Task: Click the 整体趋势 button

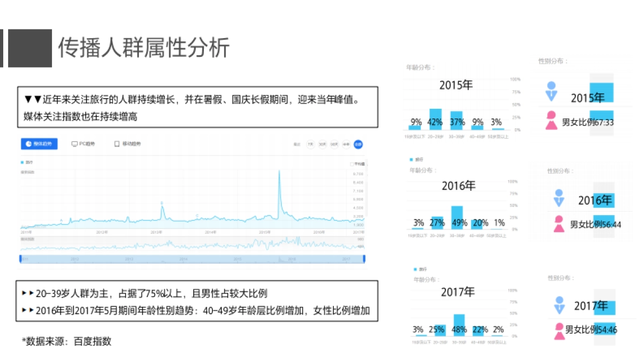Action: click(39, 144)
